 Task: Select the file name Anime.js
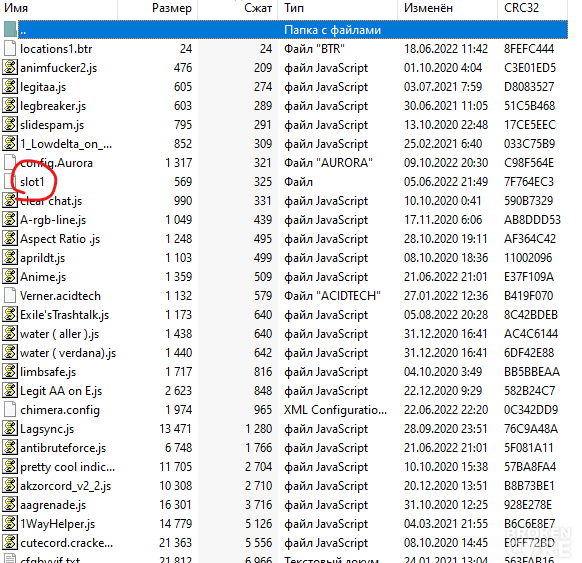pyautogui.click(x=43, y=277)
